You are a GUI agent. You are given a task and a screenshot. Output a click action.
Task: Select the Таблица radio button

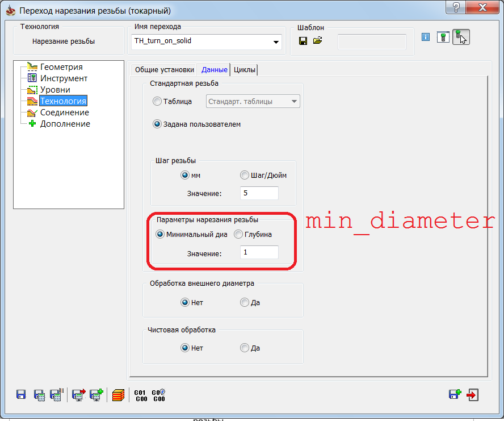click(157, 101)
